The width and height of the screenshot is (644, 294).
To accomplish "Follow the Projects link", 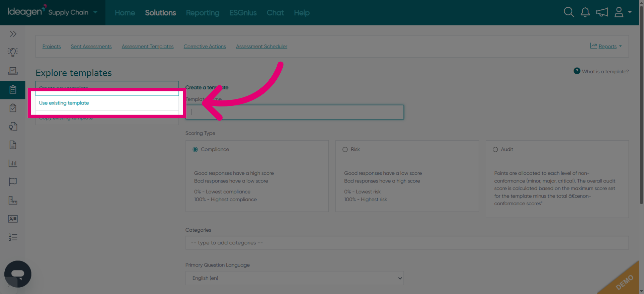I will pos(51,47).
